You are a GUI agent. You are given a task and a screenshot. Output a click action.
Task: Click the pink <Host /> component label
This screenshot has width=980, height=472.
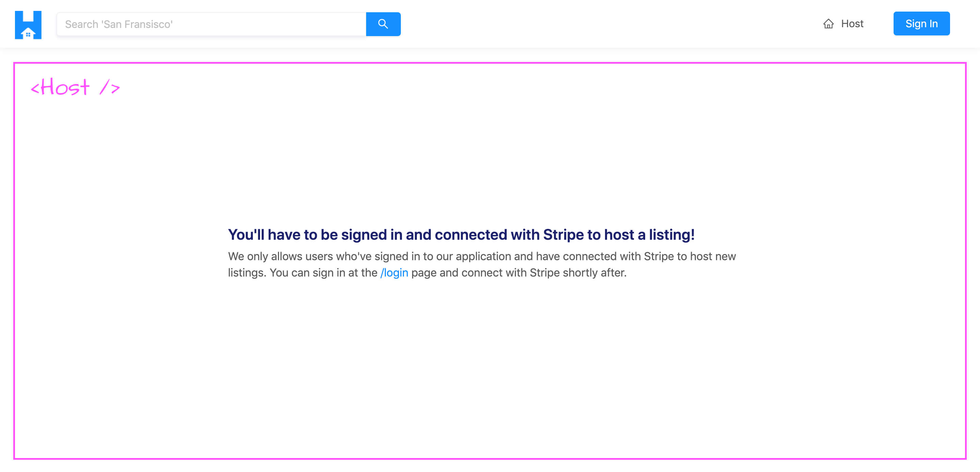[x=75, y=87]
